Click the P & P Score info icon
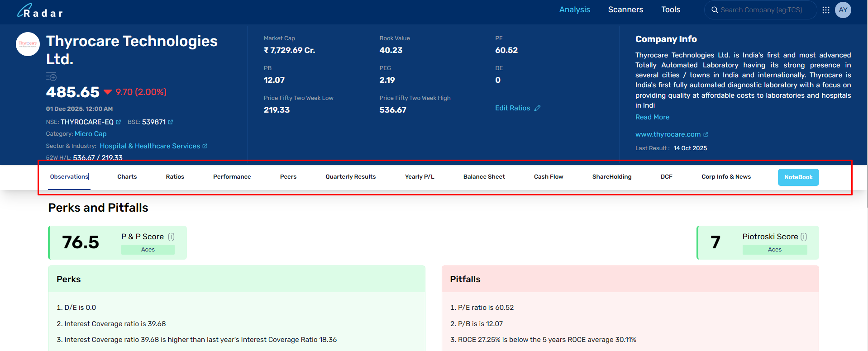868x351 pixels. click(x=171, y=237)
